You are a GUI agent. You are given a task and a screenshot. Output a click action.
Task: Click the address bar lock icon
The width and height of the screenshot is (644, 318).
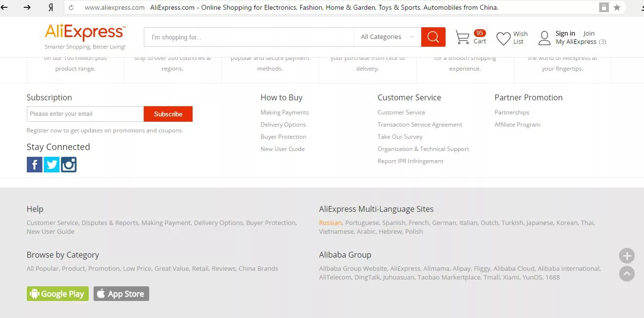[x=604, y=7]
